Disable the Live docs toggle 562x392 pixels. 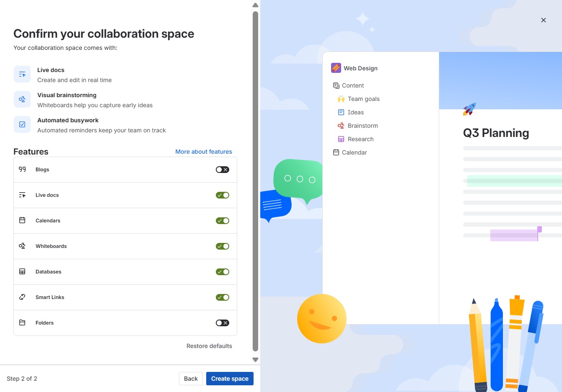click(x=223, y=195)
